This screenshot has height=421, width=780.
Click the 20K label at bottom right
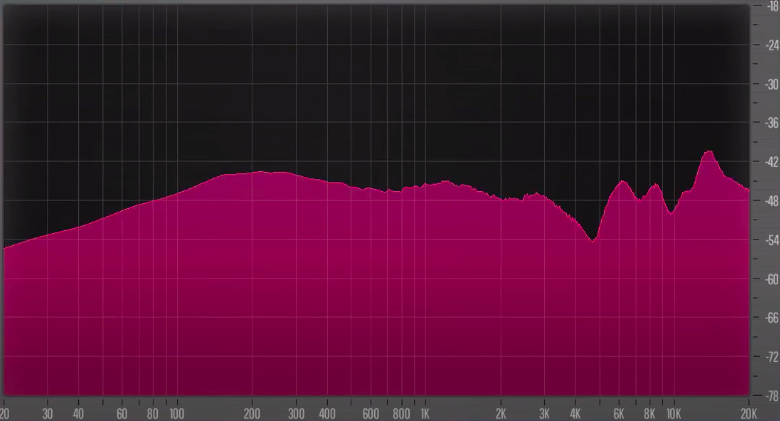(748, 413)
